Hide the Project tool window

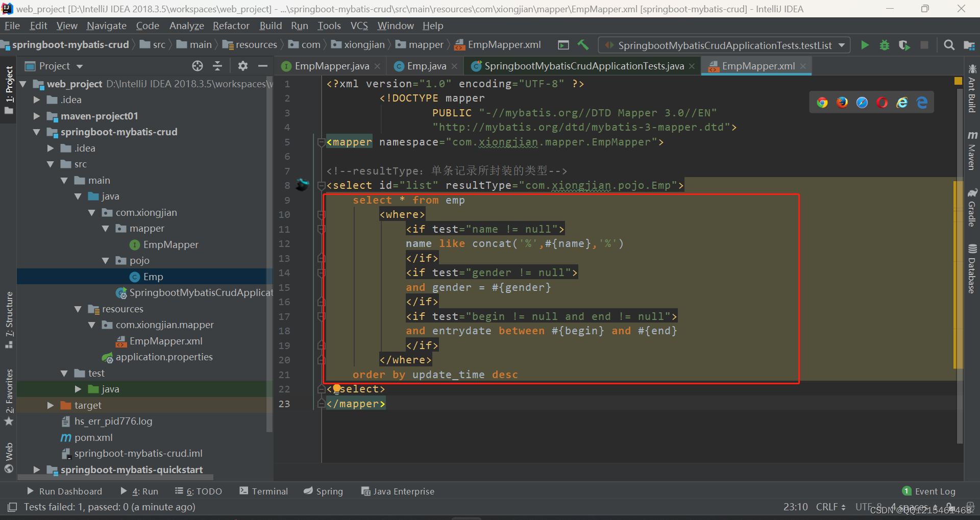pyautogui.click(x=263, y=66)
